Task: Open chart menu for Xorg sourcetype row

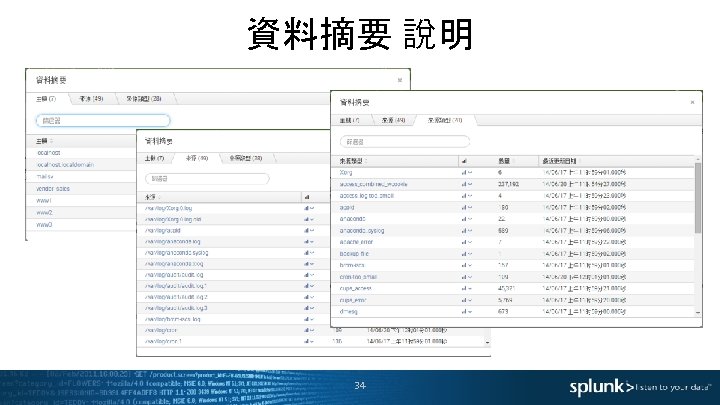Action: click(467, 173)
